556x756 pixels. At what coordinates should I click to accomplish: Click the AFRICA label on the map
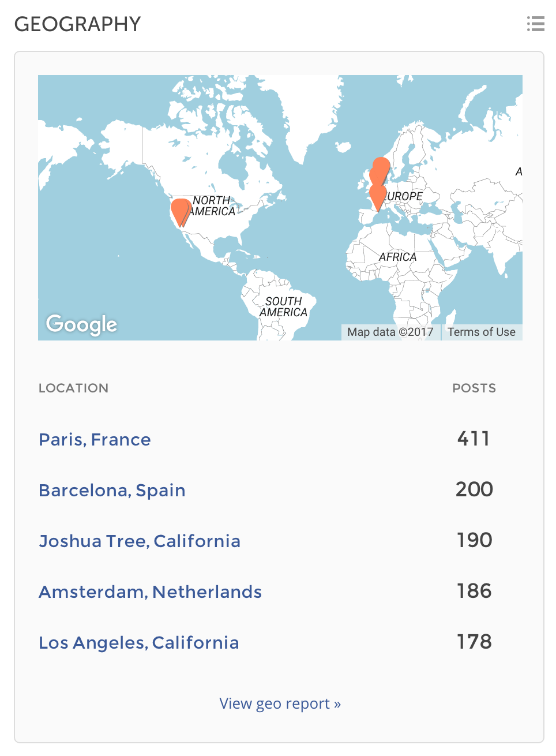pos(397,257)
